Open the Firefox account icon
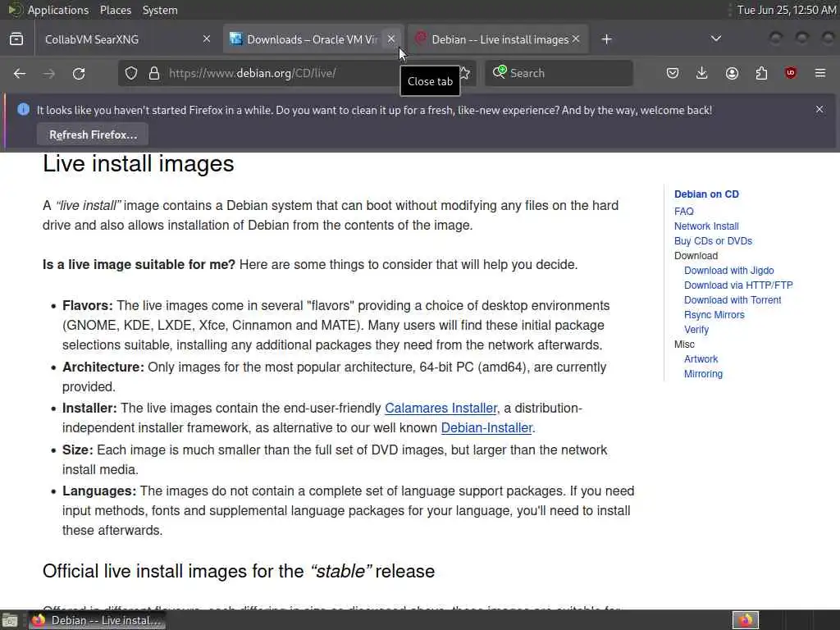 [732, 73]
